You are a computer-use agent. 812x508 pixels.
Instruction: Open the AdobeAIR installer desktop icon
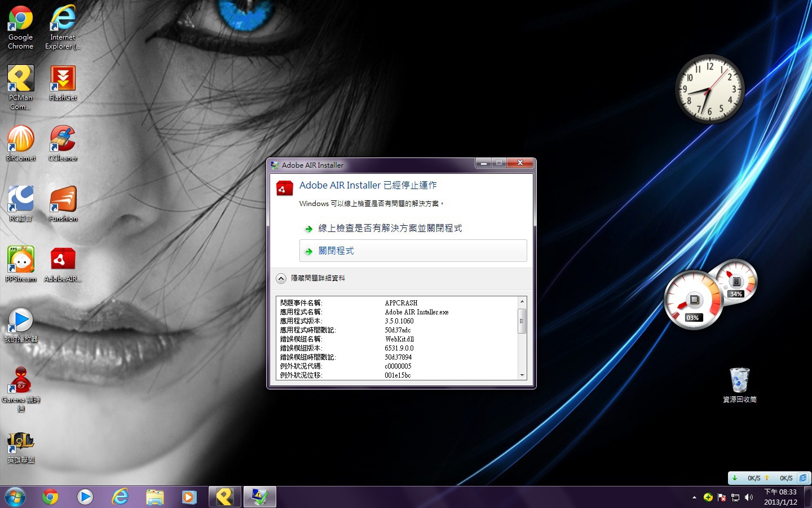(63, 260)
